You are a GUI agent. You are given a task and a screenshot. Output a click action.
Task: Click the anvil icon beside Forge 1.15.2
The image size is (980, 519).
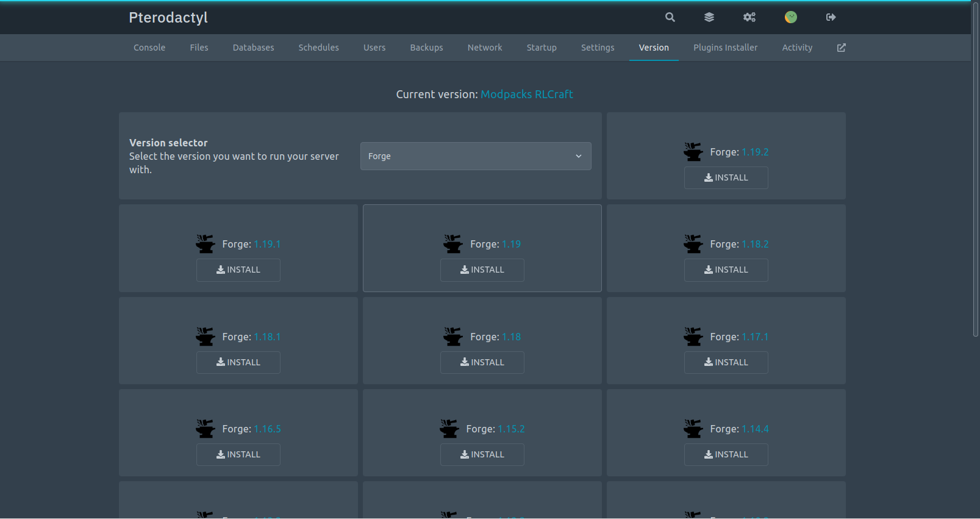pyautogui.click(x=449, y=428)
